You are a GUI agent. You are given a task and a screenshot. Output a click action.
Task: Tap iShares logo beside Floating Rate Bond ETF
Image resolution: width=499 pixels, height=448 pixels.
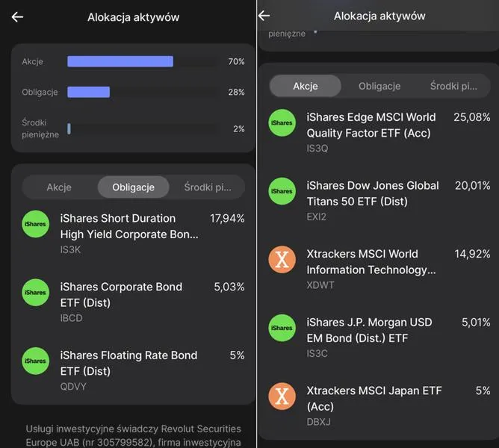[x=36, y=361]
